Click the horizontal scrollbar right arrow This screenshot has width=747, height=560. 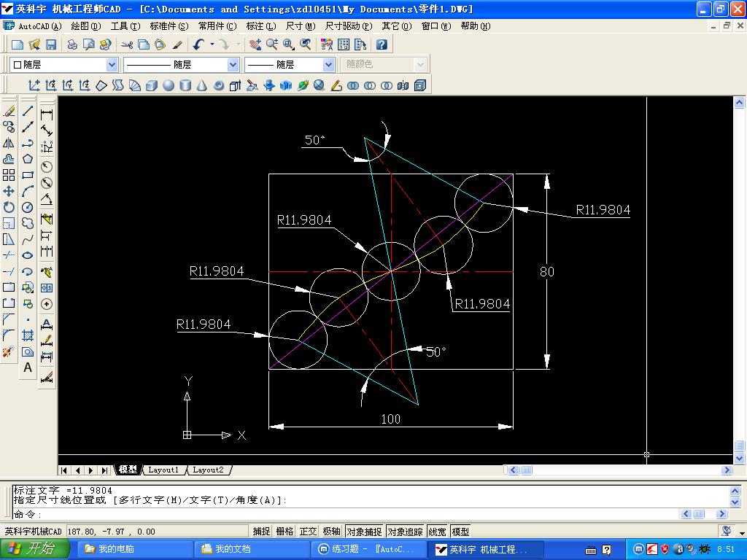727,470
